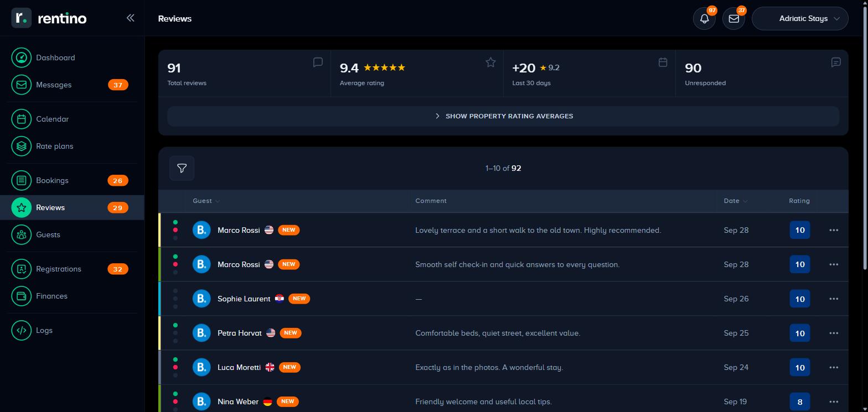Image resolution: width=868 pixels, height=412 pixels.
Task: Click the guest name Petra Horvat
Action: 240,333
